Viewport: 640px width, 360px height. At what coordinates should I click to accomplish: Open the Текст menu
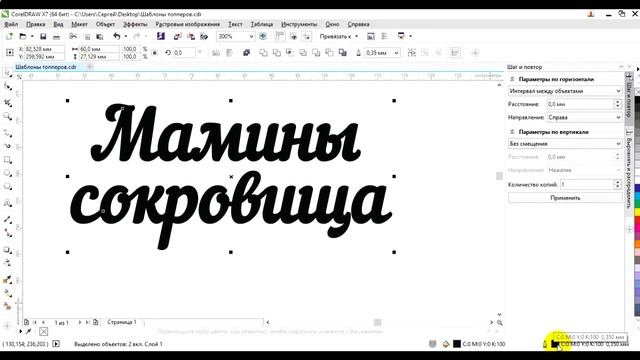coord(235,24)
